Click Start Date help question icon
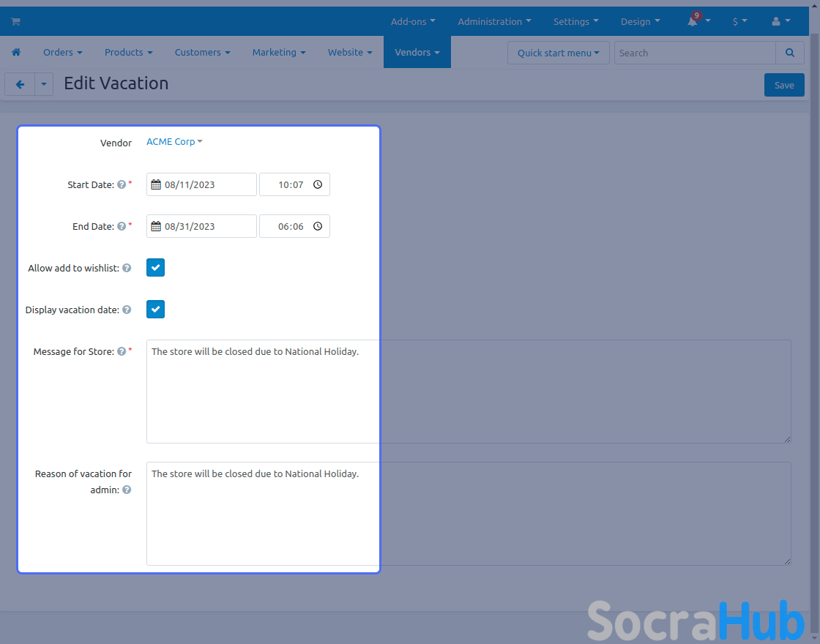820x644 pixels. 122,185
